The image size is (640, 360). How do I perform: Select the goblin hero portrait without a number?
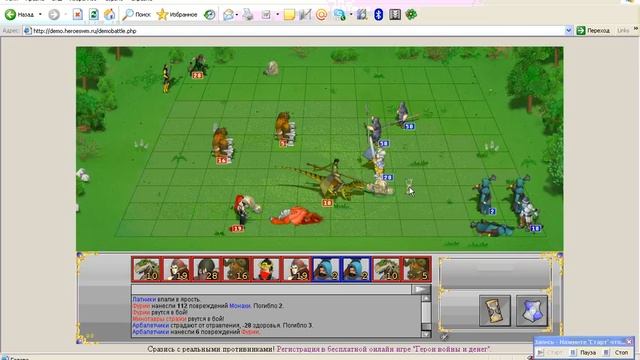267,269
